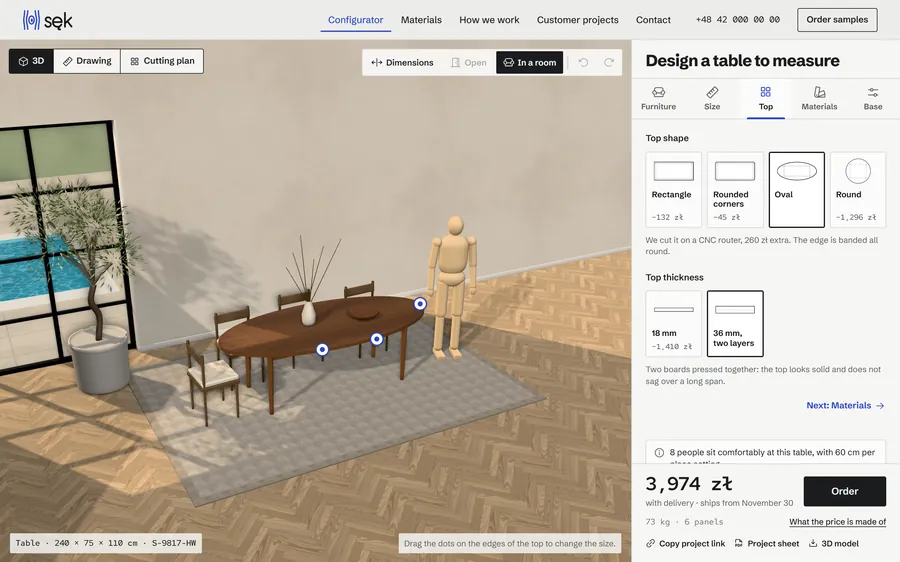
Task: Click the undo arrow icon
Action: coord(583,62)
